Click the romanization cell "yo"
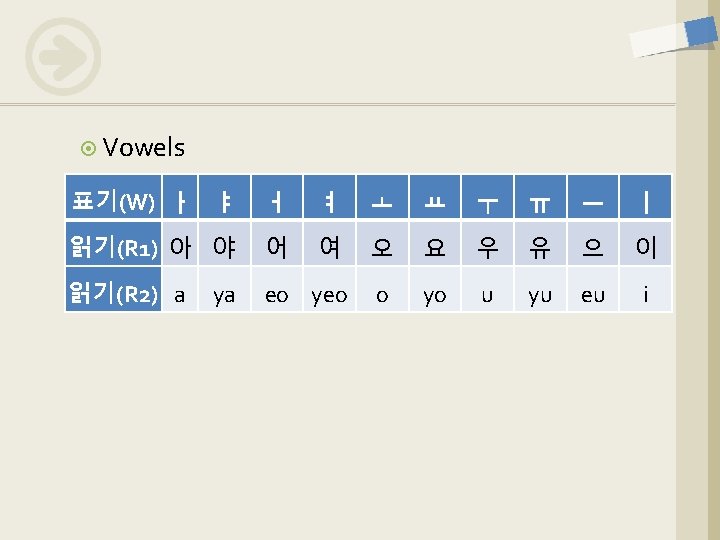Viewport: 720px width, 540px height. pos(434,294)
